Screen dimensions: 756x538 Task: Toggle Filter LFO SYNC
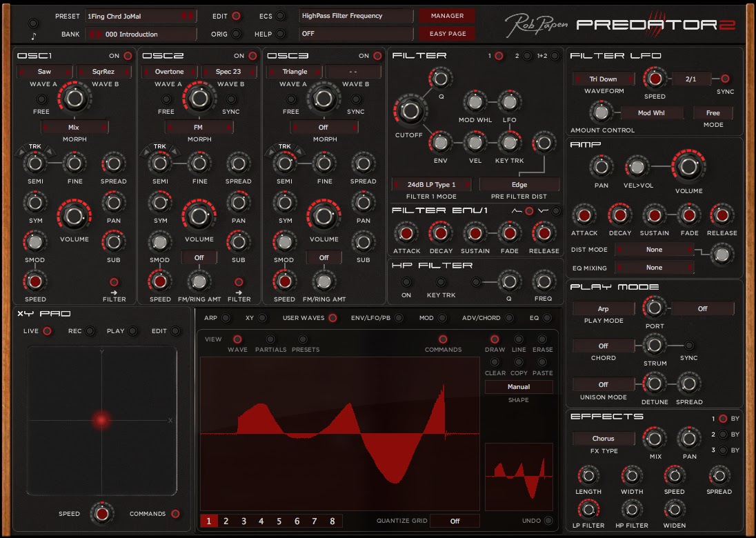(x=725, y=79)
